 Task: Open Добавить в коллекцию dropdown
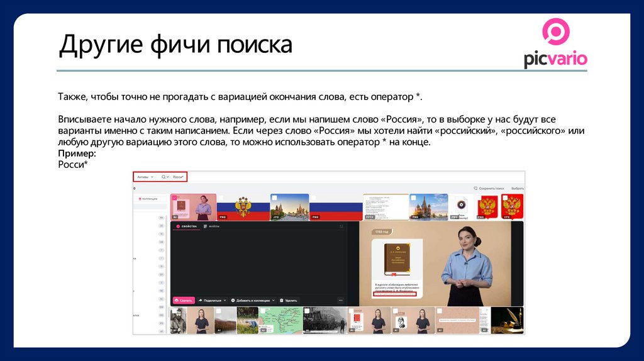[x=253, y=300]
